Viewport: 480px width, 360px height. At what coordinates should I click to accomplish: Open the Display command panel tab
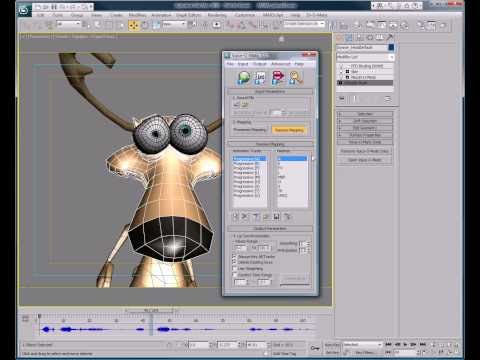tap(379, 37)
